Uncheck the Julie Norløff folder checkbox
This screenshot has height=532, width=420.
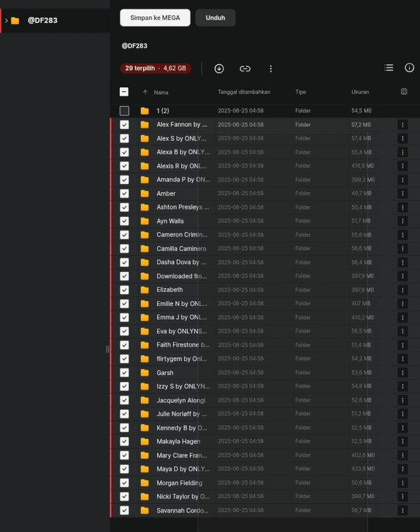pos(124,414)
